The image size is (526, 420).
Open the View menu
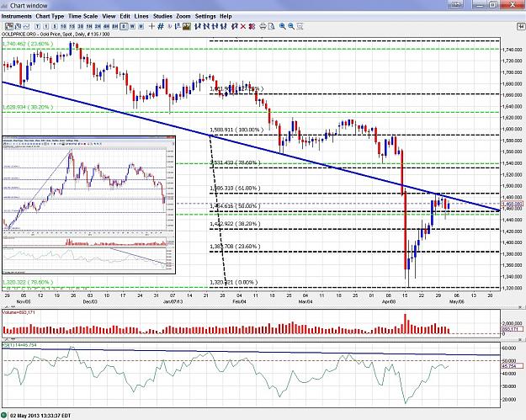(x=109, y=16)
